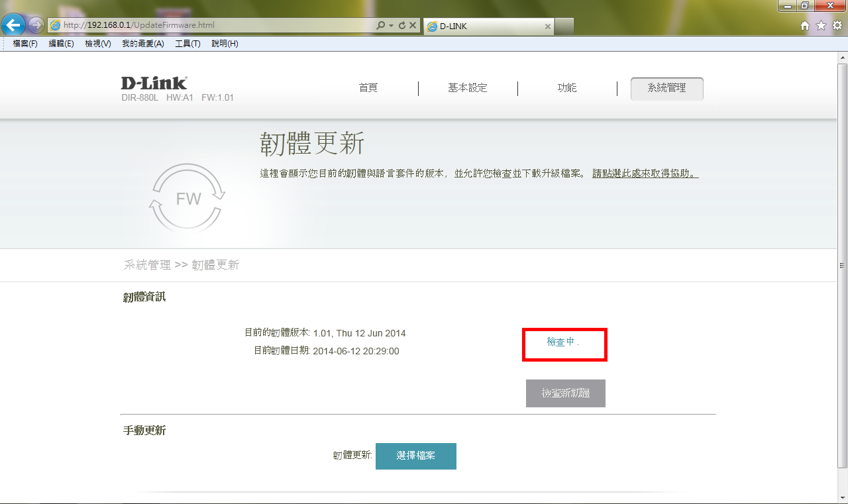Open the browser Tools gear icon

click(x=837, y=26)
